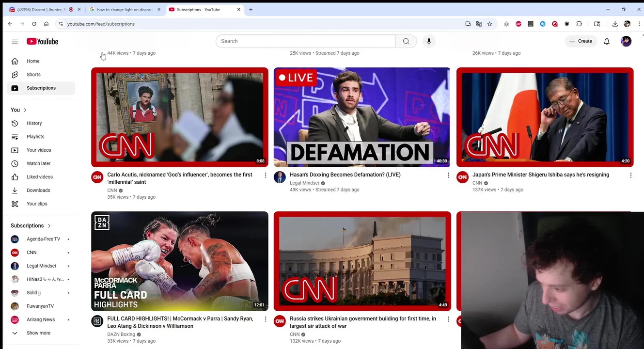Screen dimensions: 644x349
Task: Open the Shazam extension icon
Action: (543, 24)
